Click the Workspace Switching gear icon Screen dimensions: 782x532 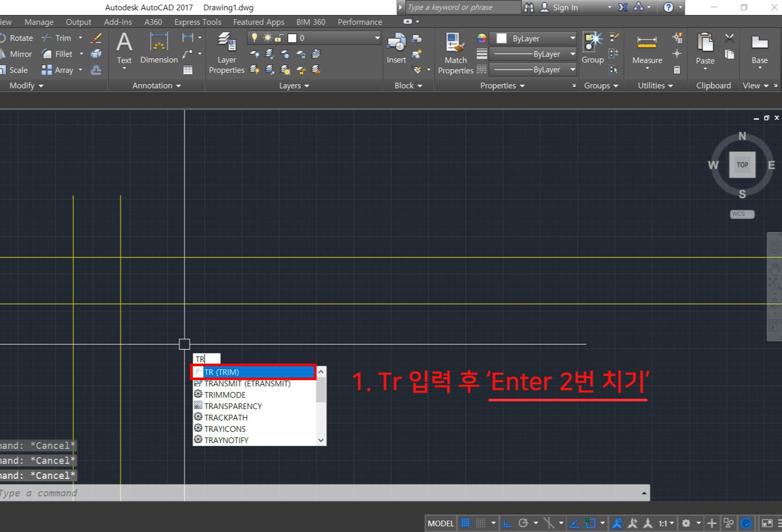pyautogui.click(x=686, y=523)
